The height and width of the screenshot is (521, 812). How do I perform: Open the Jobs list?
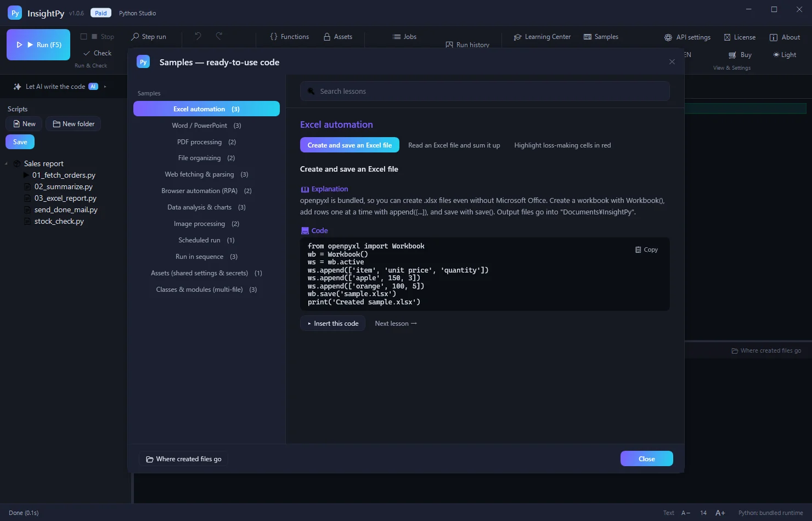coord(405,37)
